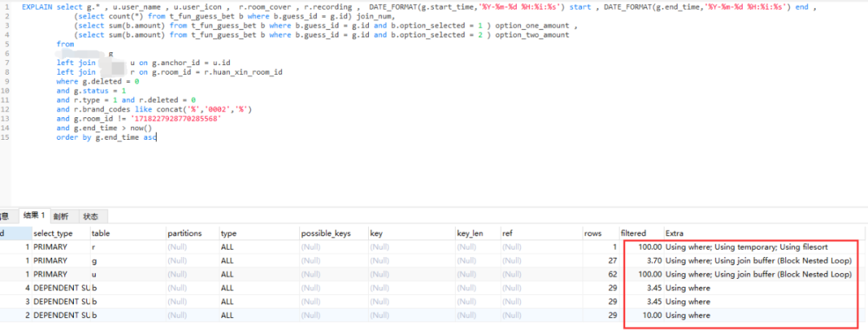Click the and g.status = 1 line
This screenshot has width=868, height=335.
coord(92,90)
